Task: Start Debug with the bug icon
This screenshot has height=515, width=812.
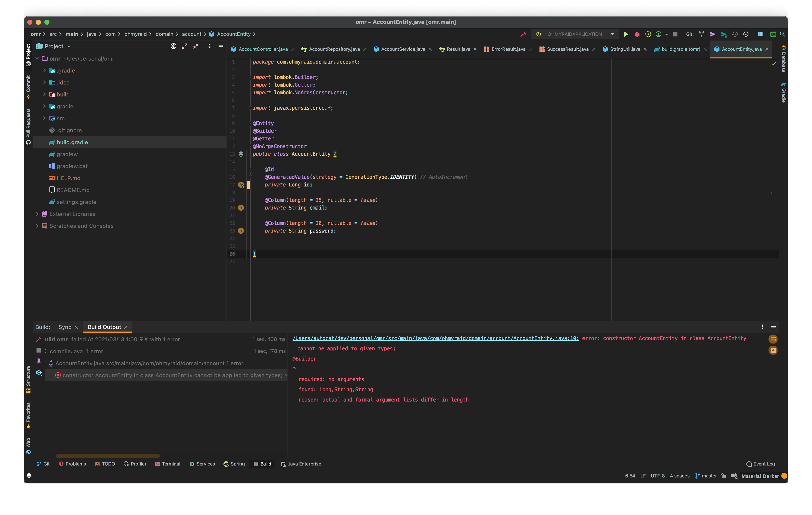Action: (637, 34)
